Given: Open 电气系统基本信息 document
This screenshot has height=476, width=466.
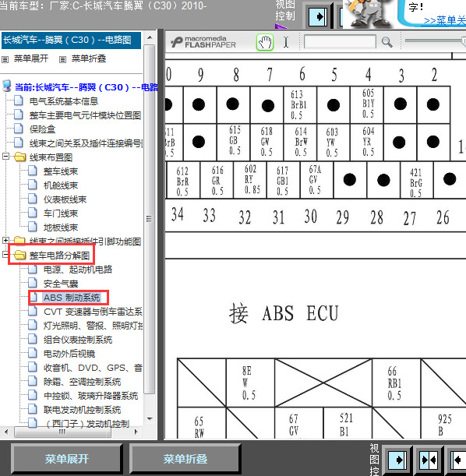Looking at the screenshot, I should (x=64, y=101).
